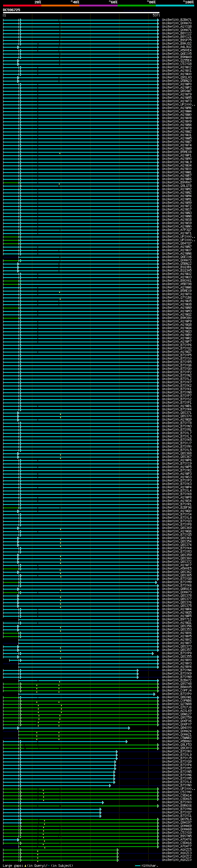Select hit label UniRef100_C0PNB6
The width and height of the screenshot is (197, 868).
tap(177, 700)
